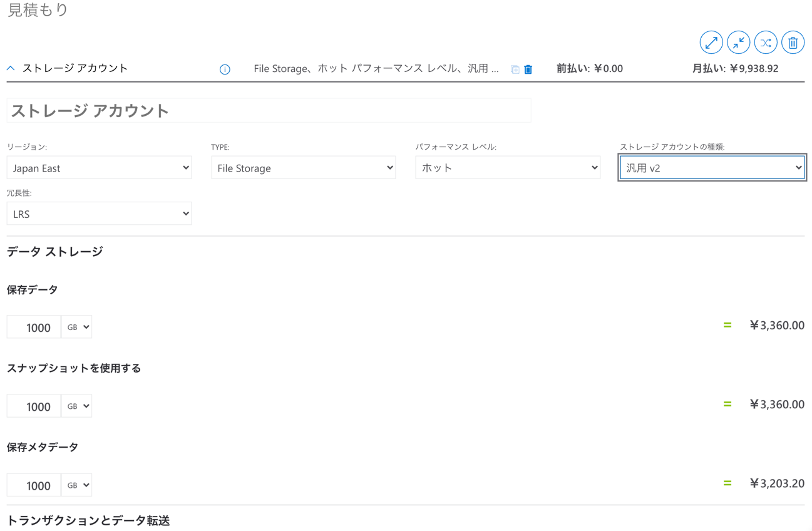The width and height of the screenshot is (812, 531).
Task: Click the トランザクションとデータ転送 heading
Action: (88, 521)
